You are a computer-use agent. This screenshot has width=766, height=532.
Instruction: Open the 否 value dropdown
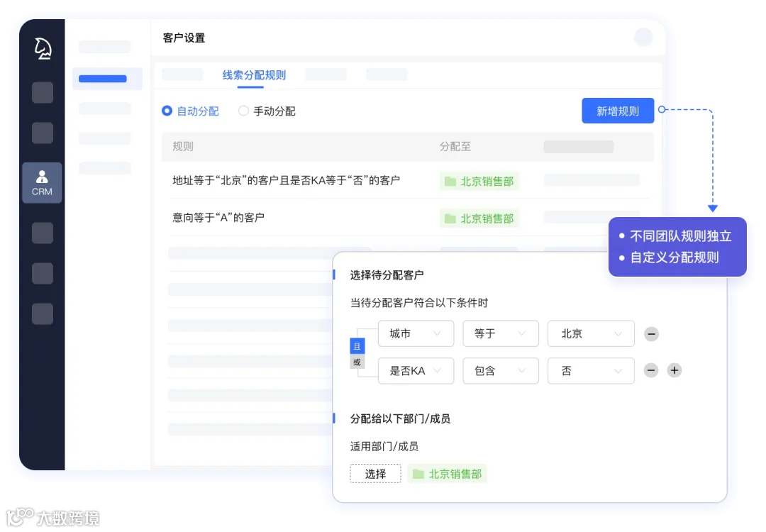[x=591, y=370]
